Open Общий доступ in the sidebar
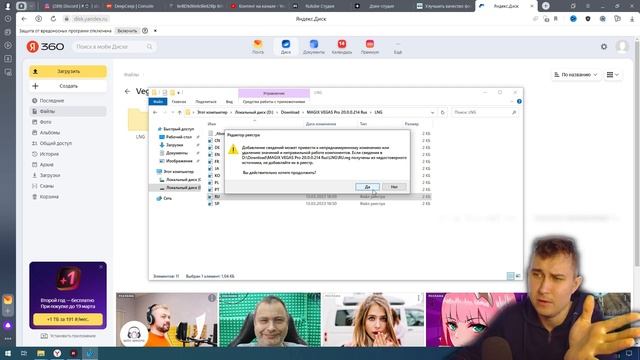 coord(56,143)
